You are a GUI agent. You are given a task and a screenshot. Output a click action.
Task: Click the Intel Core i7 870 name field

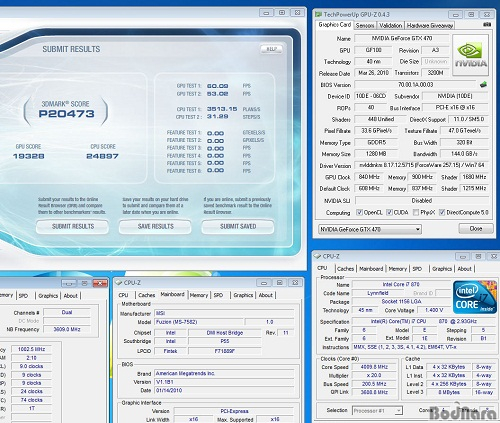[x=401, y=284]
